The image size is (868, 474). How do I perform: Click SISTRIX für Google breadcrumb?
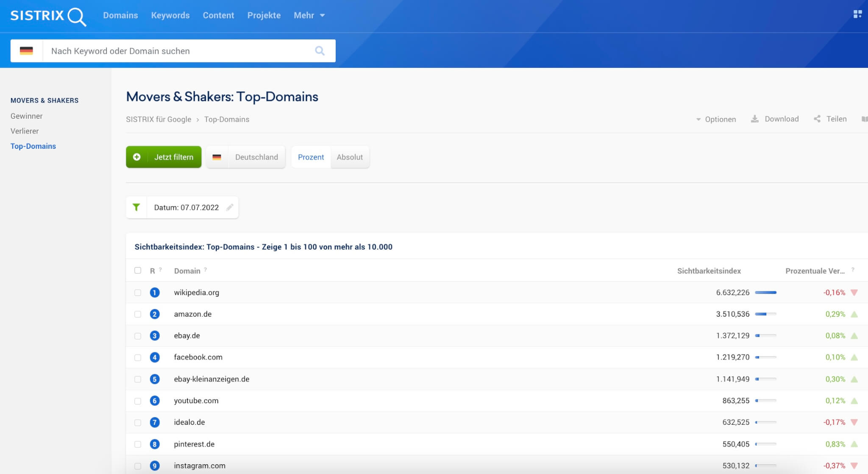159,119
